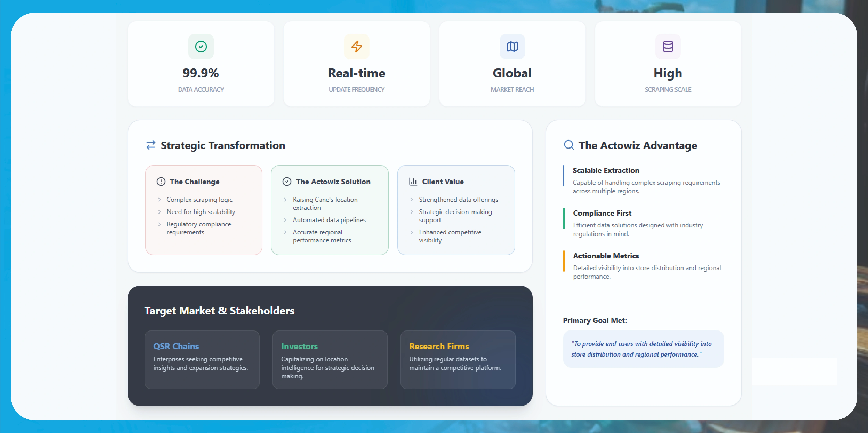
Task: Click the chevron before Need for high scalability
Action: pyautogui.click(x=159, y=212)
